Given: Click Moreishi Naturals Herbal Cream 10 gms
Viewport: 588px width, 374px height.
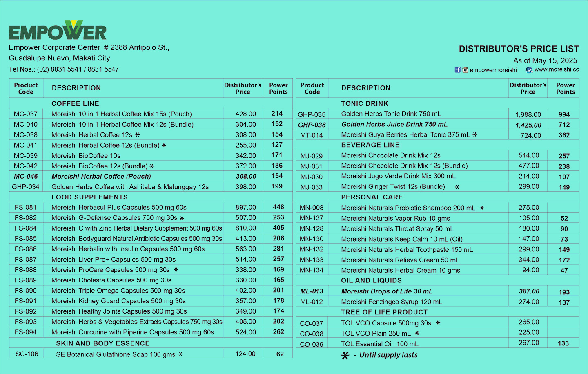Looking at the screenshot, I should (x=401, y=271).
